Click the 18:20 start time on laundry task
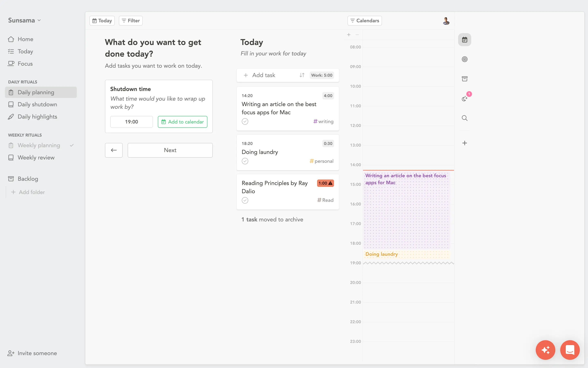Image resolution: width=588 pixels, height=368 pixels. (247, 144)
